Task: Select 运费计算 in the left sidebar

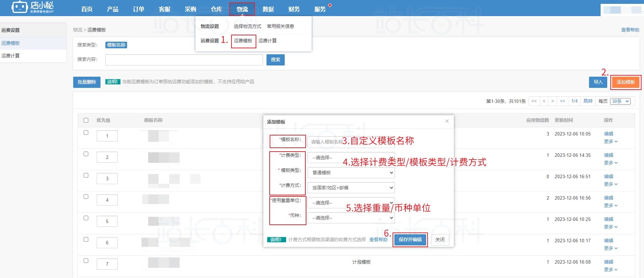Action: tap(11, 56)
